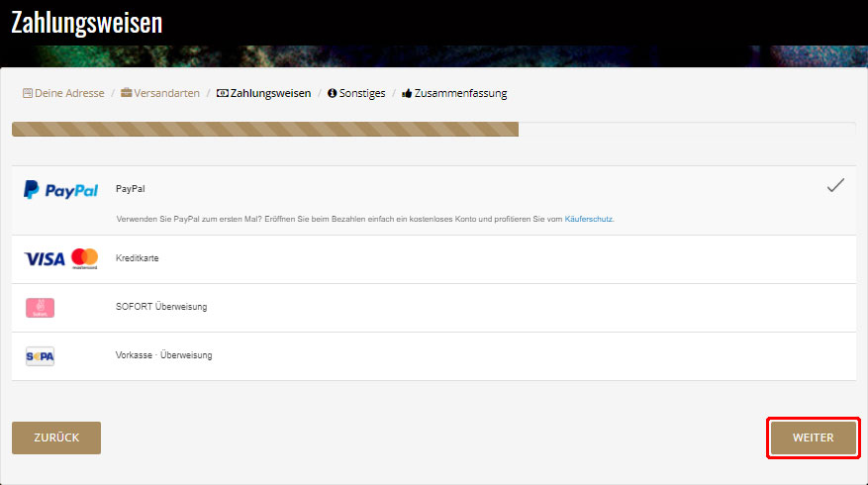868x485 pixels.
Task: Click the PayPal logo icon
Action: tap(60, 190)
